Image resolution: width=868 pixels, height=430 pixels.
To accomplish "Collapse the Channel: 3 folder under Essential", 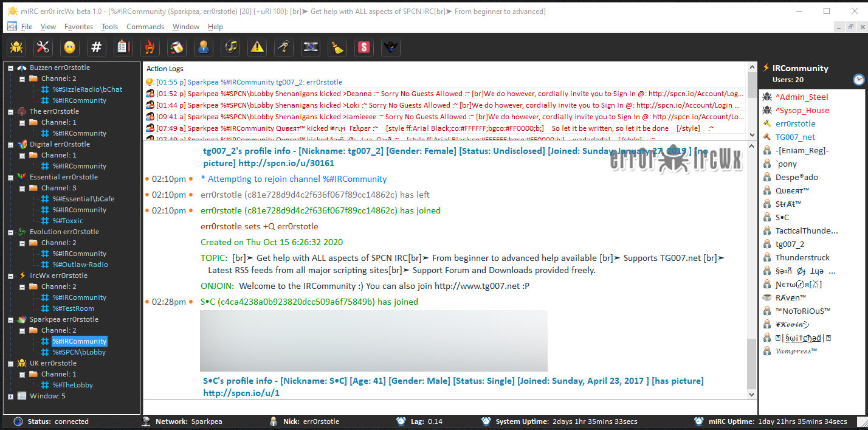I will click(22, 189).
